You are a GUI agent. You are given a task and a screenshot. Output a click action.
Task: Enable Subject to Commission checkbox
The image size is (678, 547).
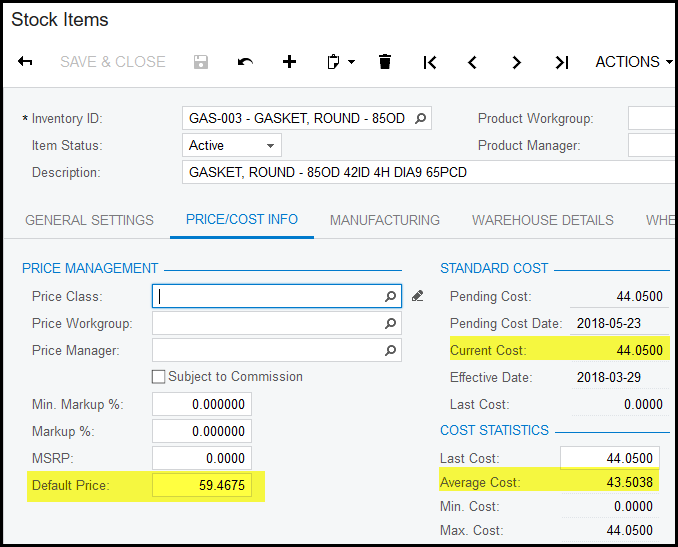pyautogui.click(x=158, y=377)
